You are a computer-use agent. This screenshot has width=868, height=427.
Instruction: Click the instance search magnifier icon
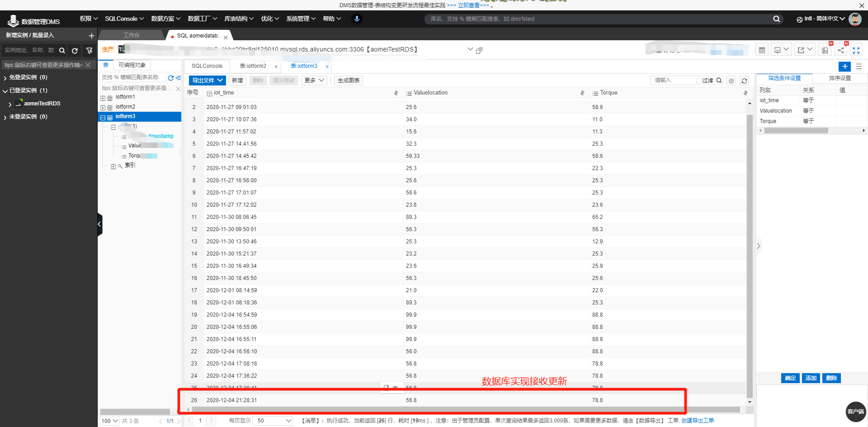click(62, 51)
